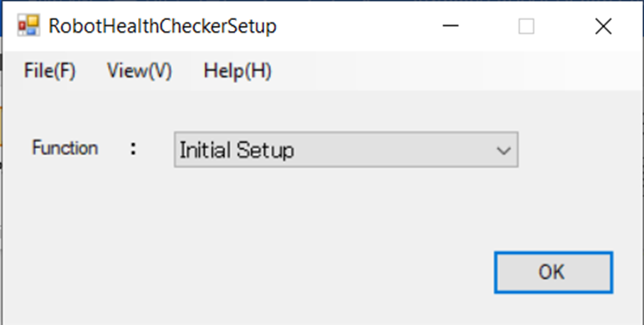Click the colon separator after Function
Screen dimensions: 644x325
click(x=133, y=148)
